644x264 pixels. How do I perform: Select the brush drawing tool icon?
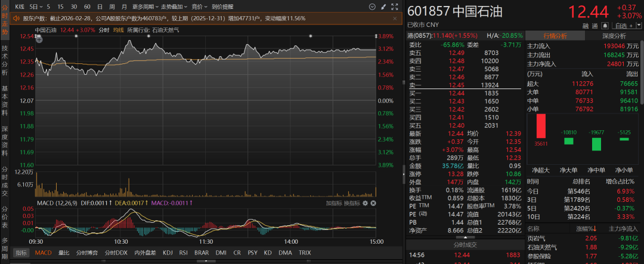point(383,7)
